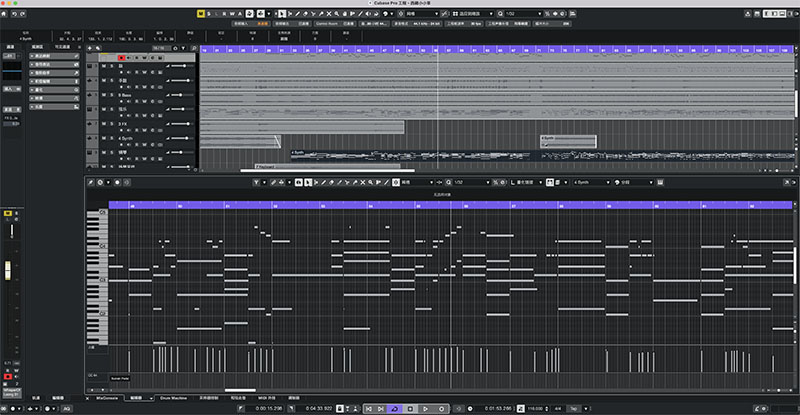This screenshot has height=415, width=800.
Task: Switch to the MixConsole lower tab
Action: click(107, 398)
